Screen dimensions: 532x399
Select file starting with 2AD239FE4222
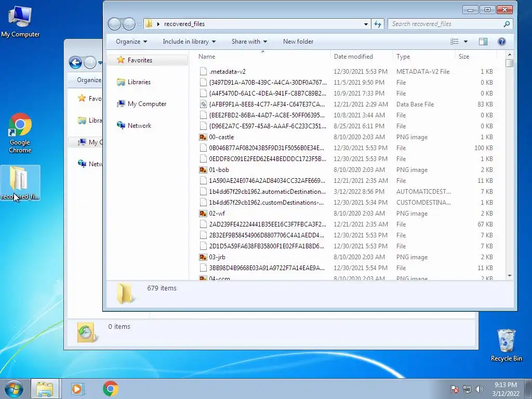tap(346, 224)
